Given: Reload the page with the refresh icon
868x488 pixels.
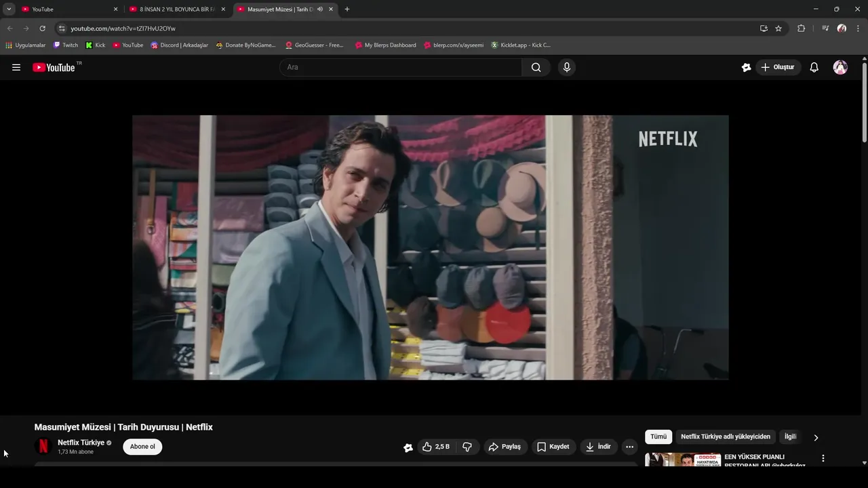Looking at the screenshot, I should pos(42,28).
